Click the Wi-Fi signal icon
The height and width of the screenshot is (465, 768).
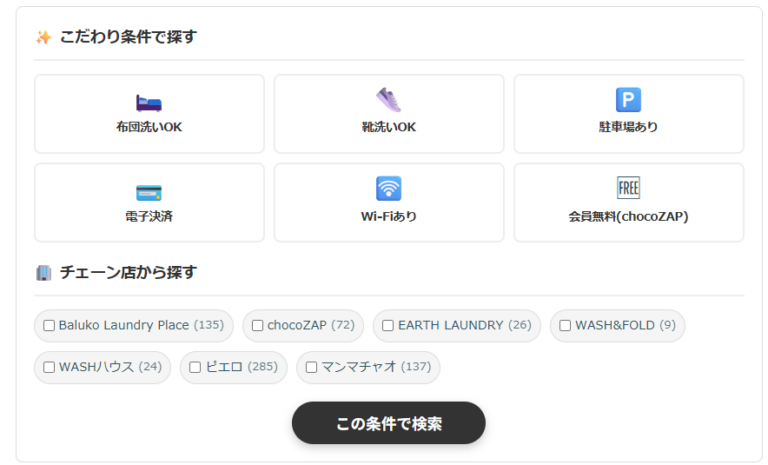(x=388, y=189)
